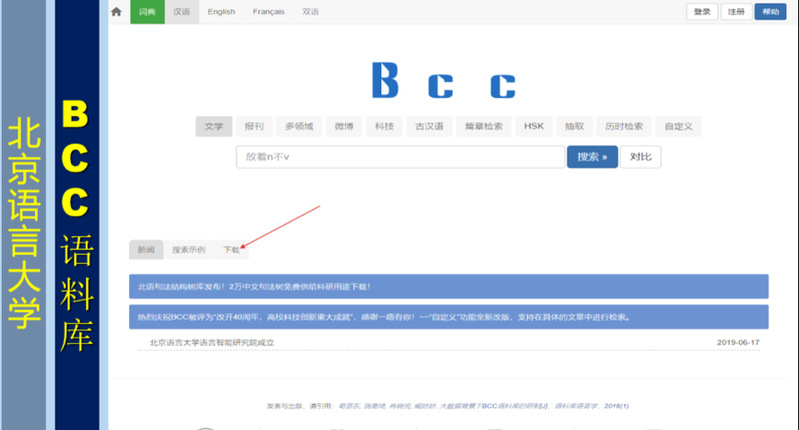Screen dimensions: 799x430
Task: Open the 双语 bilingual tab
Action: [x=311, y=12]
